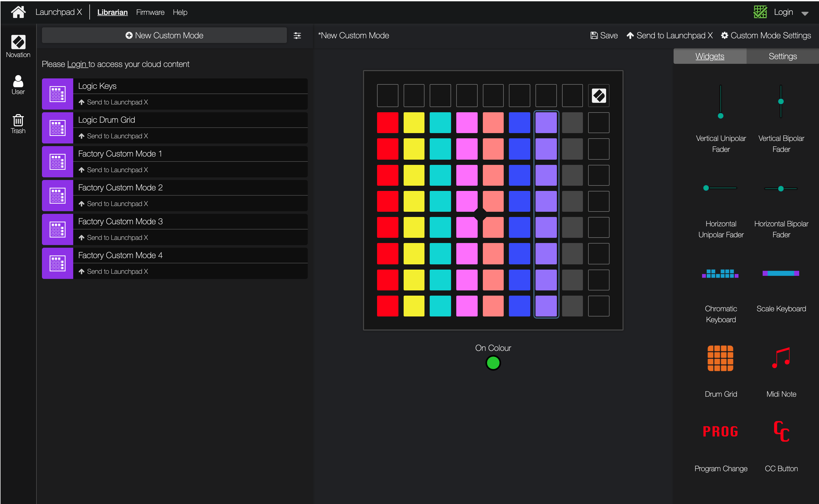Save the custom mode
This screenshot has width=819, height=504.
(x=604, y=35)
